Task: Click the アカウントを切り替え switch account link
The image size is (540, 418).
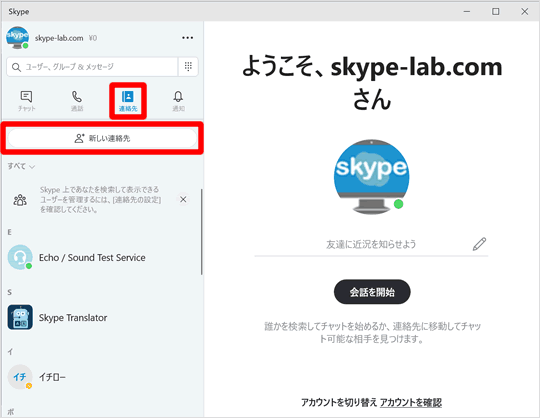Action: 339,402
